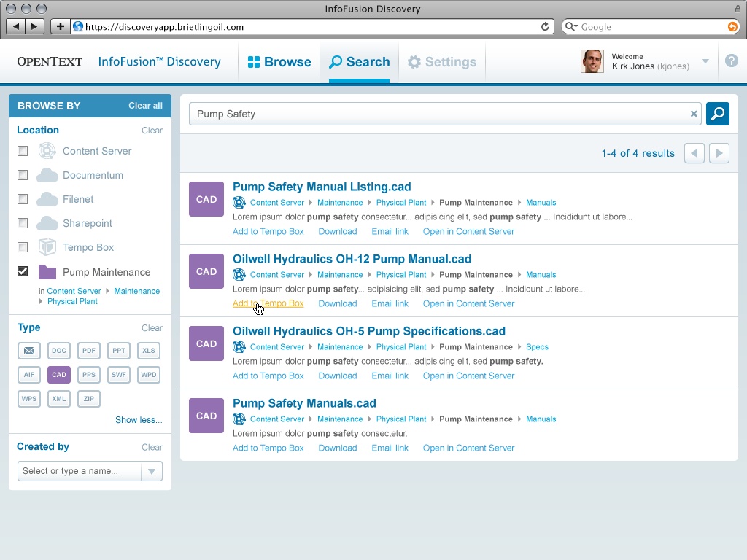Add OH-12 Pump Manual to Tempo Box
Image resolution: width=747 pixels, height=560 pixels.
pos(268,303)
